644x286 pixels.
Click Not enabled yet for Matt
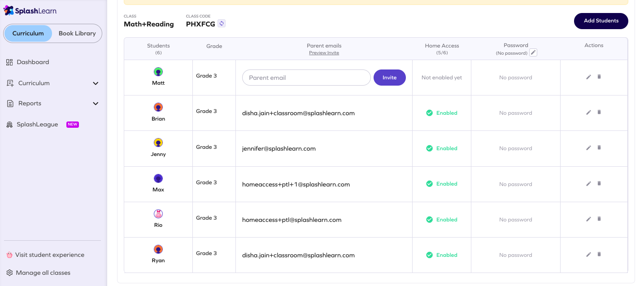click(x=441, y=77)
